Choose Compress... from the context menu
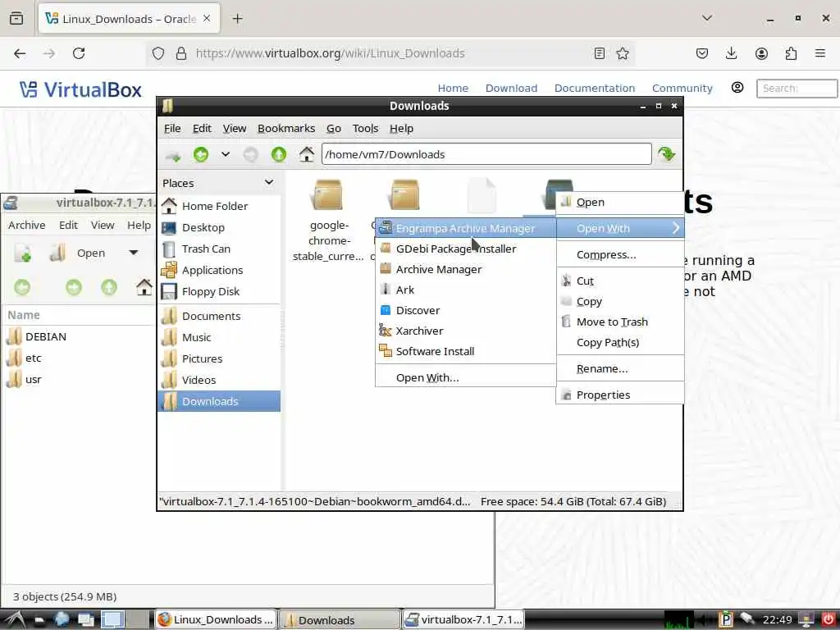The image size is (840, 630). coord(620,254)
